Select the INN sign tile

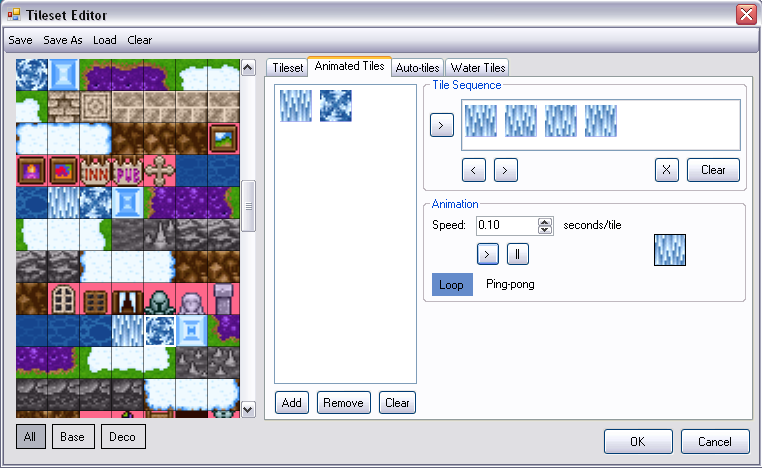pos(95,171)
